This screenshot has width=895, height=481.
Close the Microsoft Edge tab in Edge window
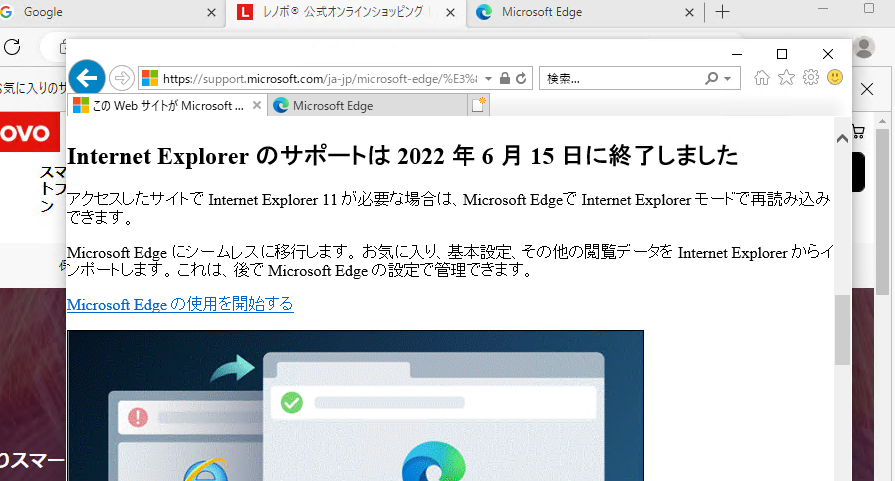click(x=690, y=13)
